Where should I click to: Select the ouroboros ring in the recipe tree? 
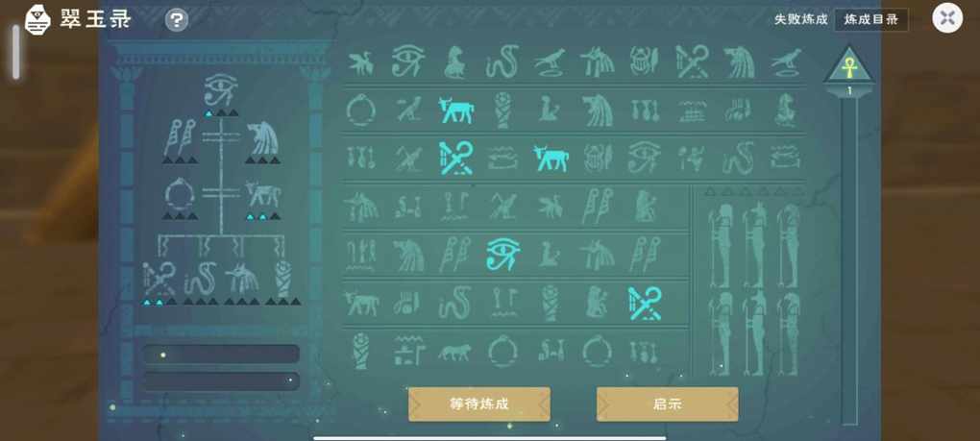[x=180, y=195]
